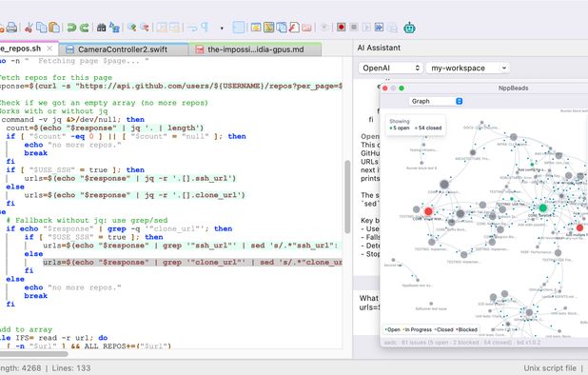This screenshot has width=588, height=375.
Task: Click the editor horizontal scrollbar thumb
Action: coord(33,353)
